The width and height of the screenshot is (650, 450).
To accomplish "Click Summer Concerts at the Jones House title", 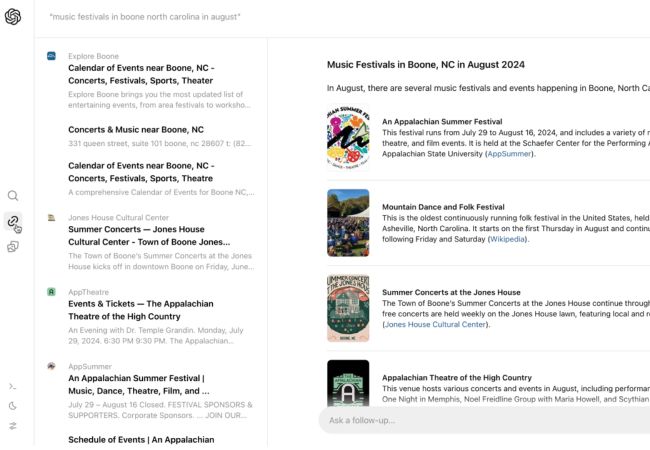I will (451, 292).
